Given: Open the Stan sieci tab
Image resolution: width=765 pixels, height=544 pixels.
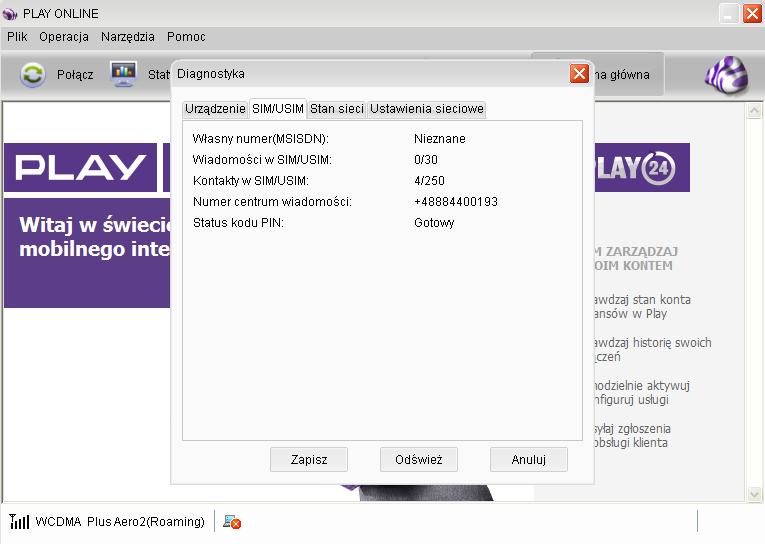Looking at the screenshot, I should [x=337, y=109].
